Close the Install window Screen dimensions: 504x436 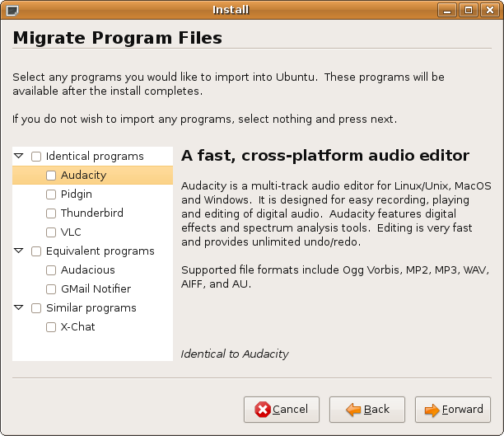pos(488,10)
